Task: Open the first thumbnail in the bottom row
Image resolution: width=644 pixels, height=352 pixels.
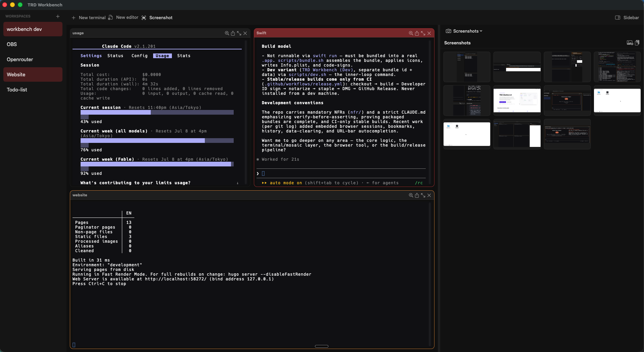Action: coord(467,134)
